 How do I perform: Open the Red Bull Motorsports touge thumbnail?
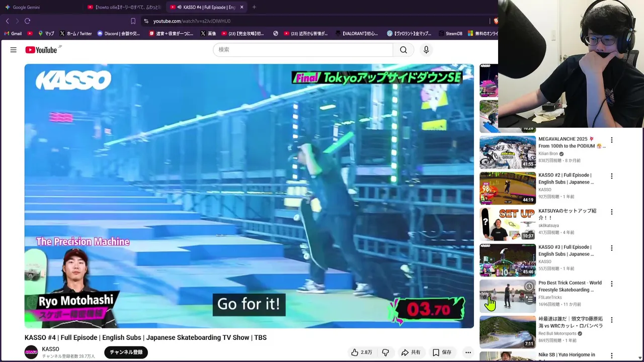(508, 332)
